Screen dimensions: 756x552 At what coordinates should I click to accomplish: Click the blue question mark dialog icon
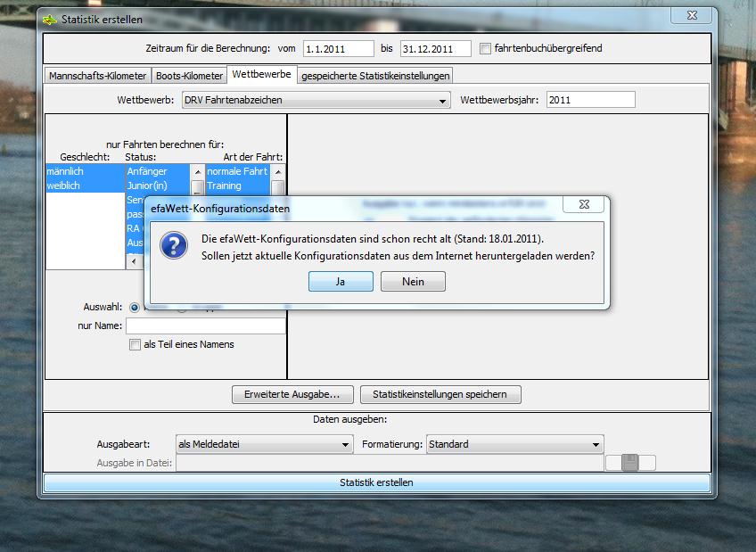pyautogui.click(x=173, y=247)
